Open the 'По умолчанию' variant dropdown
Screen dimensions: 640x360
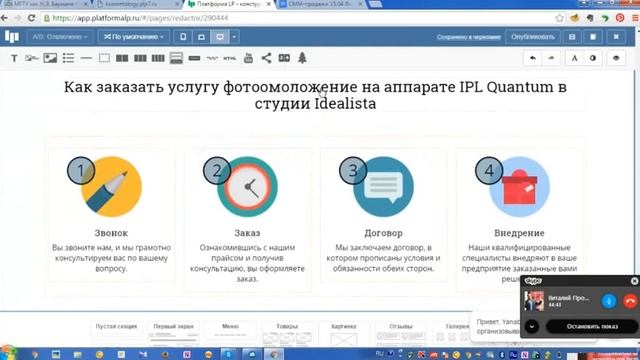point(133,37)
